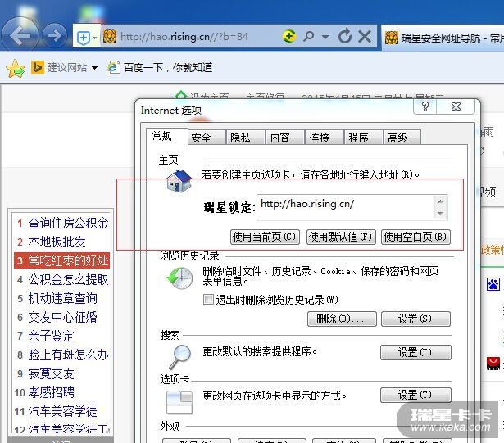Switch to the 连接 tab
This screenshot has width=504, height=443.
tap(325, 138)
